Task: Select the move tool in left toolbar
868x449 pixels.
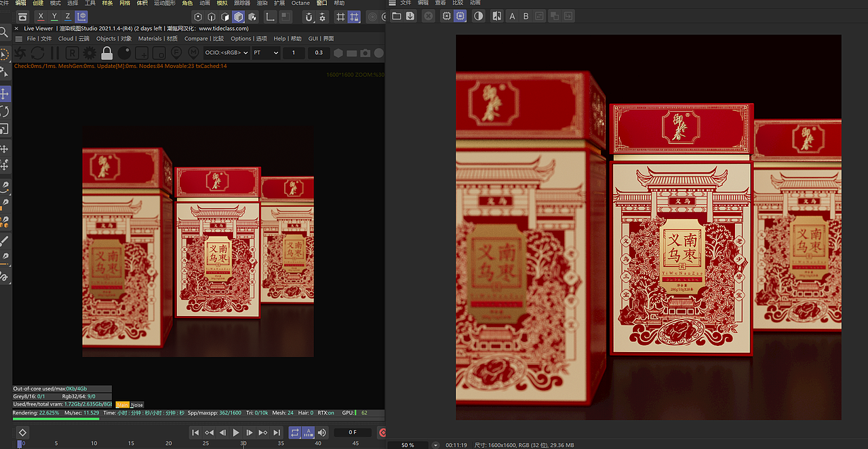Action: (5, 93)
